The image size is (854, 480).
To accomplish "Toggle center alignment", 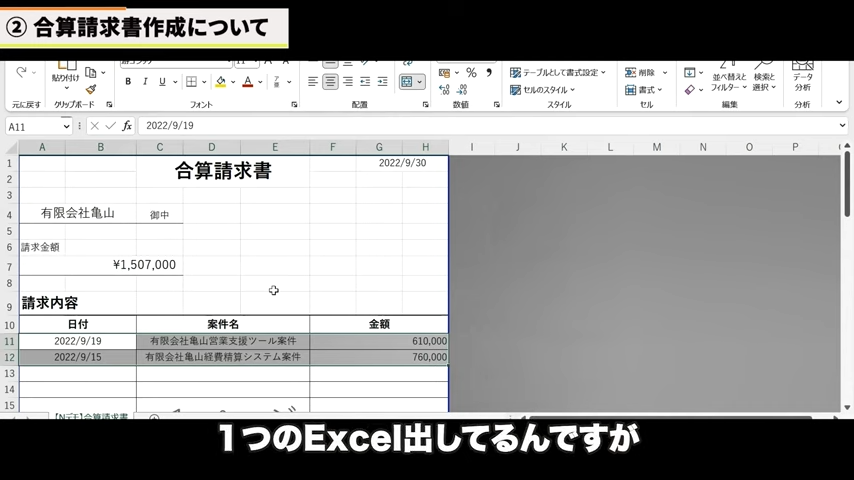I will coord(330,82).
